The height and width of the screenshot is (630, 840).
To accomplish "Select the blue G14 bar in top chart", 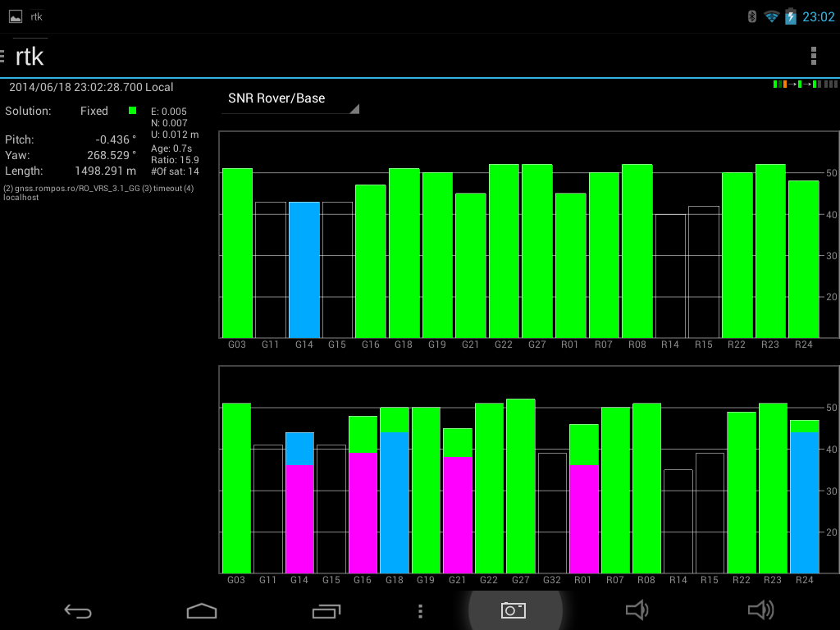I will (x=304, y=269).
